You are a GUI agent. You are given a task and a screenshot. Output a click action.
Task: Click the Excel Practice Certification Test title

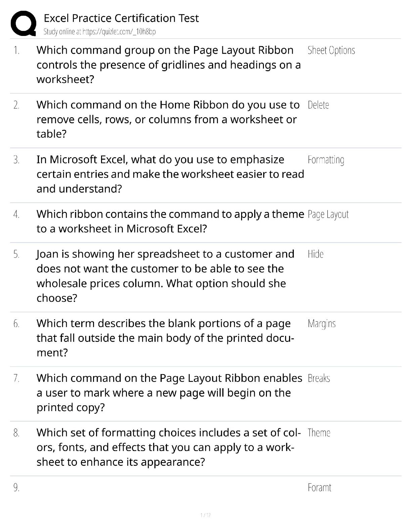click(121, 18)
